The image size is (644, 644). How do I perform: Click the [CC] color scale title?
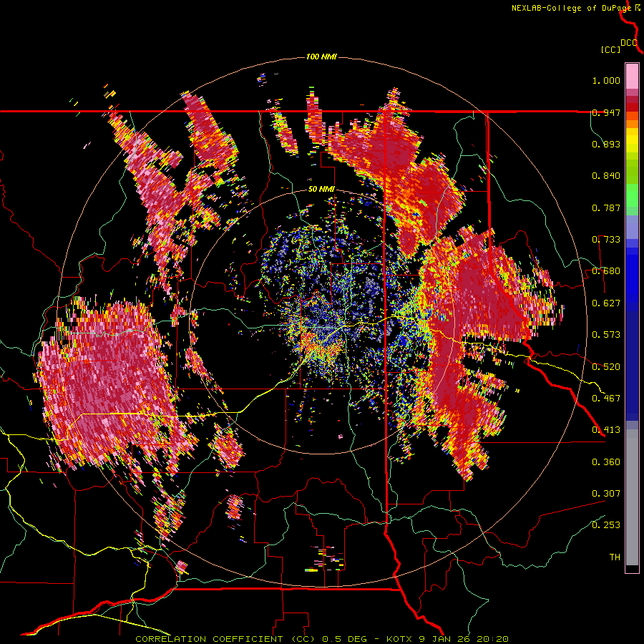click(610, 49)
